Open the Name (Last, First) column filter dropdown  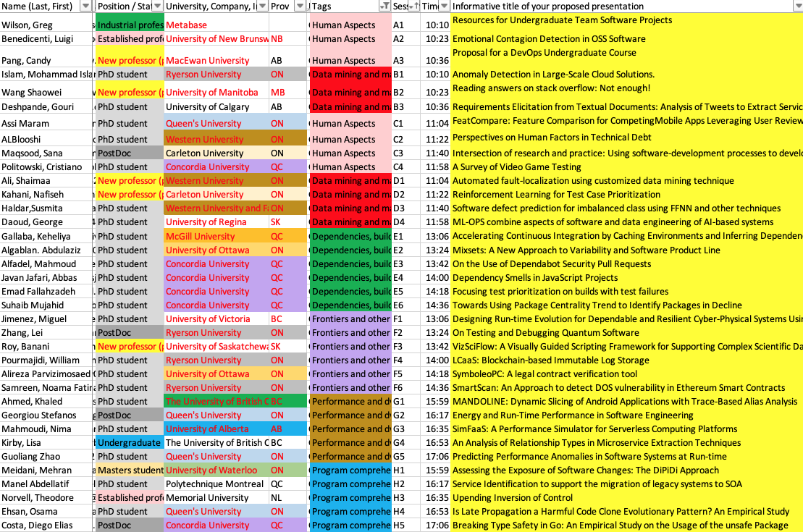(x=86, y=6)
